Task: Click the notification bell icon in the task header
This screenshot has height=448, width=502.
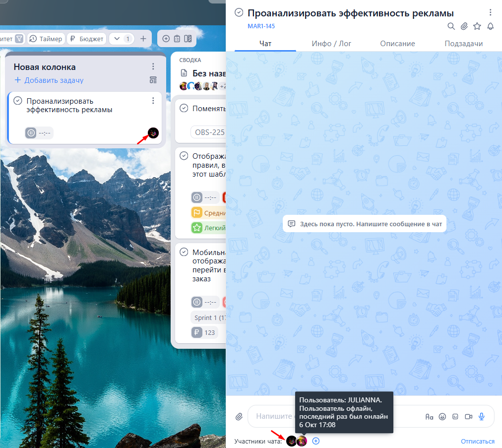Action: click(x=490, y=26)
